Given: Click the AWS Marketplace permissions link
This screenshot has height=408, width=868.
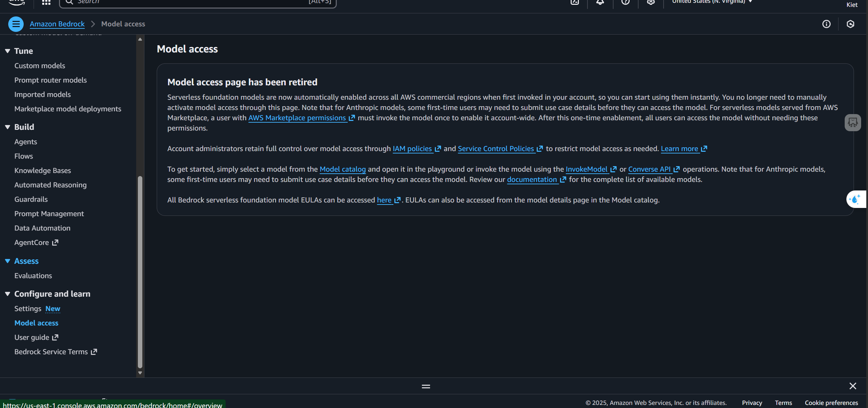Looking at the screenshot, I should [297, 118].
